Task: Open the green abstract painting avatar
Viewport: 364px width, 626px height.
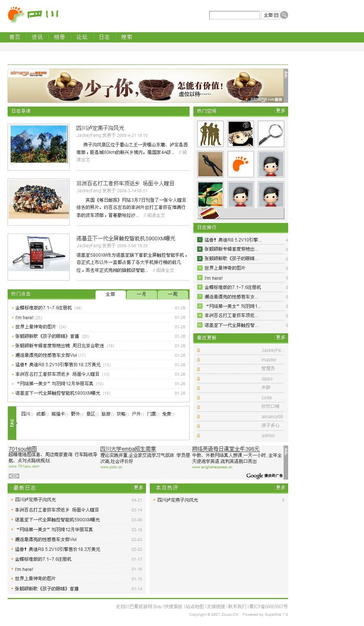Action: (210, 195)
